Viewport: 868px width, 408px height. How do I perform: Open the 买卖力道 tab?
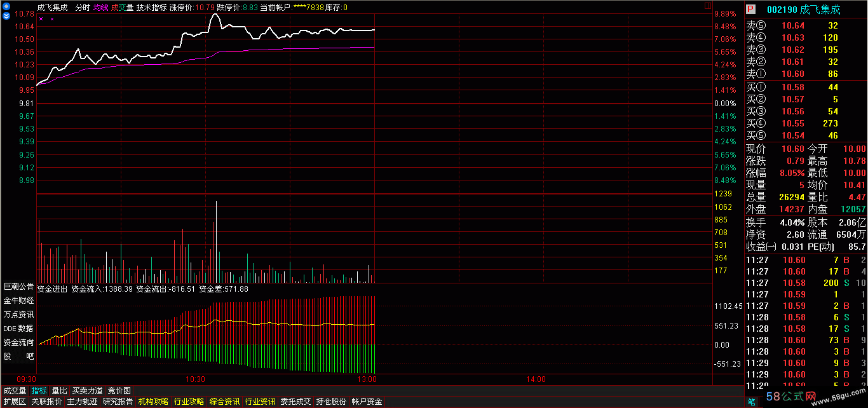(x=88, y=391)
